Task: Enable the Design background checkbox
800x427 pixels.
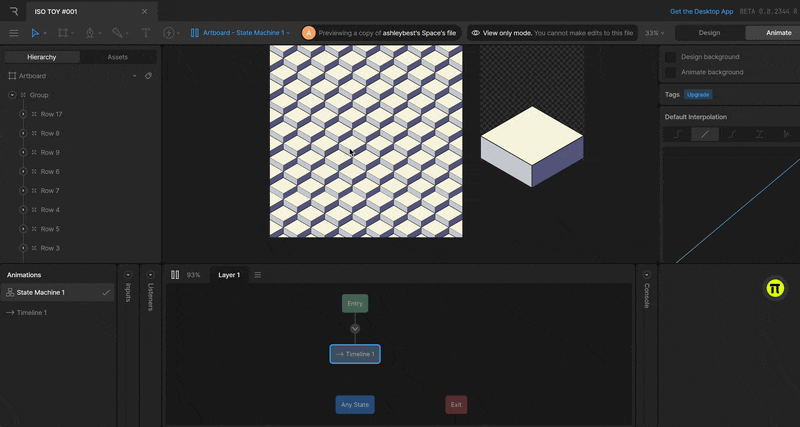Action: pos(671,57)
